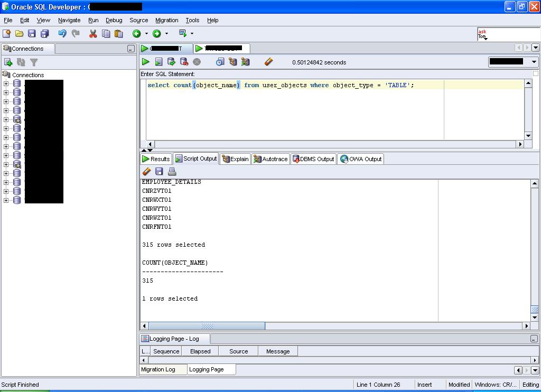Viewport: 541px width, 392px height.
Task: Click the Commit database icon
Action: (171, 62)
